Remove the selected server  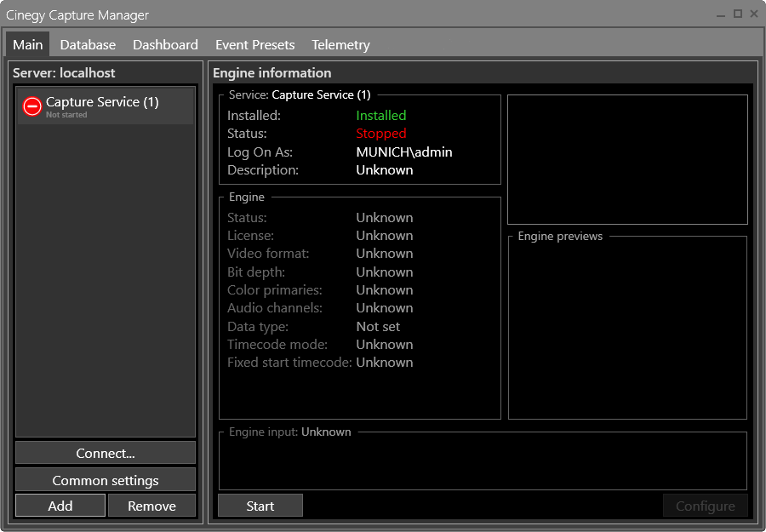[x=151, y=506]
